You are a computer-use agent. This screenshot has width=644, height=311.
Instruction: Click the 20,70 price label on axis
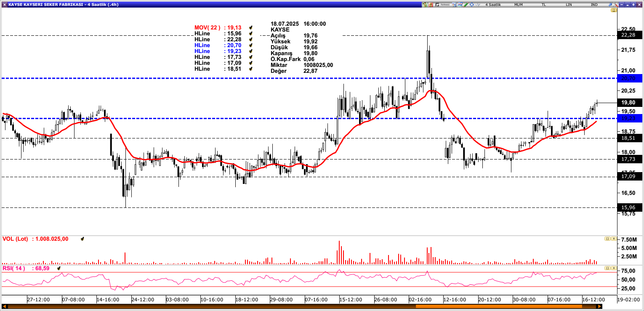coord(629,78)
